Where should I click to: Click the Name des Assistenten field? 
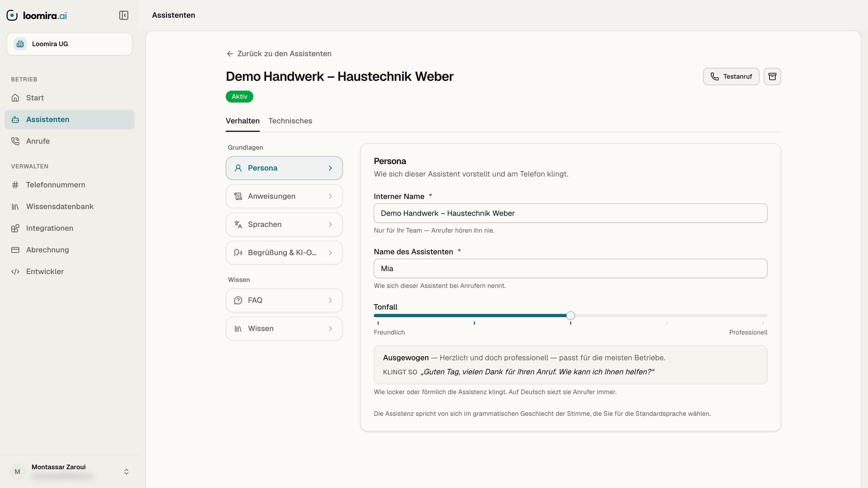point(571,268)
